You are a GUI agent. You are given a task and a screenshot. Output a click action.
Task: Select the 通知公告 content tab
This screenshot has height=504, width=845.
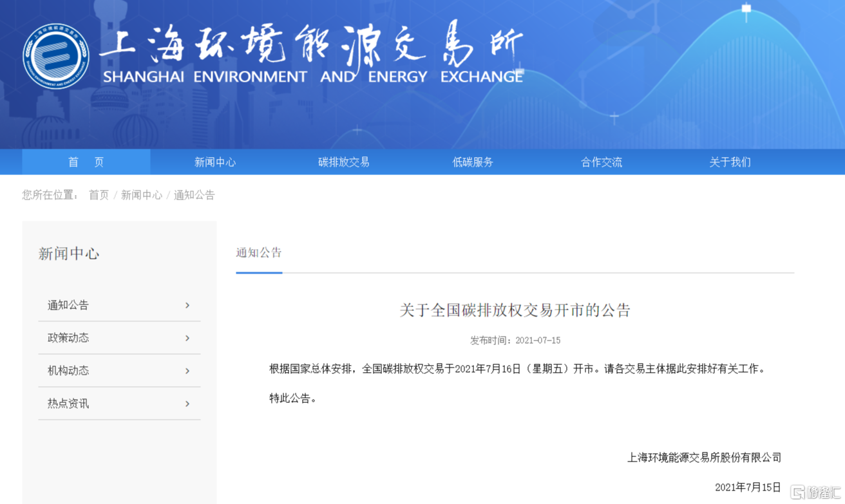[x=259, y=253]
